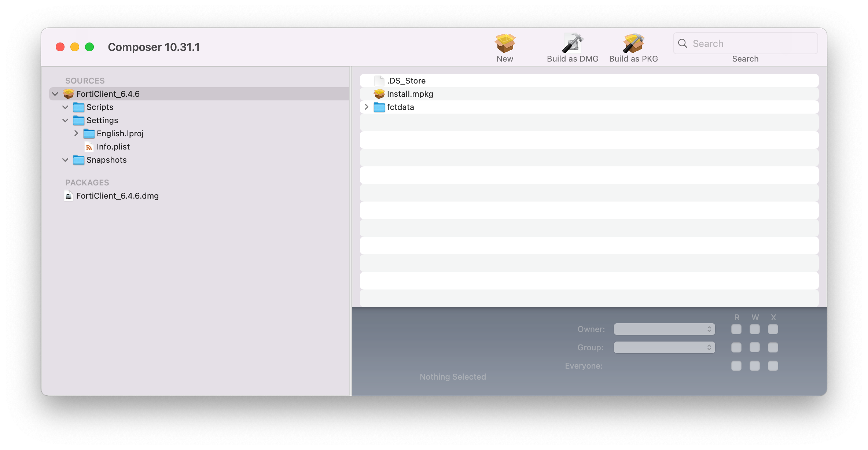Expand the English.lproj folder chevron
Screen dimensions: 868x450
click(x=76, y=133)
